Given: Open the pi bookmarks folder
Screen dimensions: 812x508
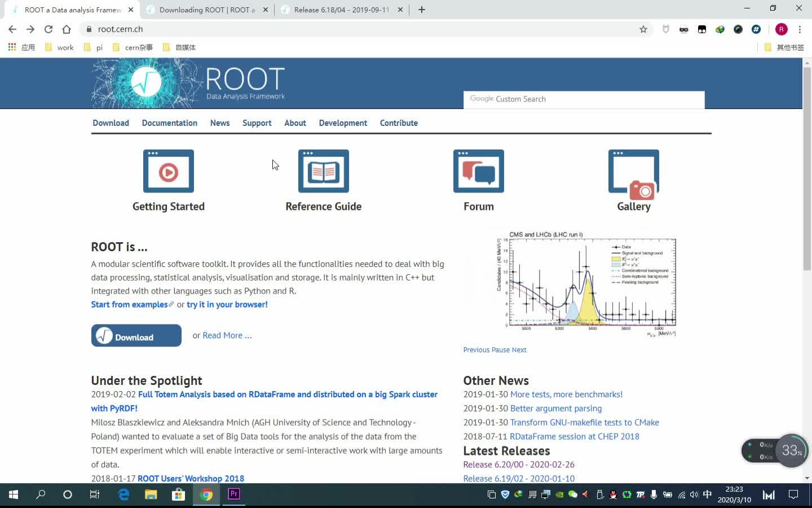Looking at the screenshot, I should pyautogui.click(x=94, y=47).
